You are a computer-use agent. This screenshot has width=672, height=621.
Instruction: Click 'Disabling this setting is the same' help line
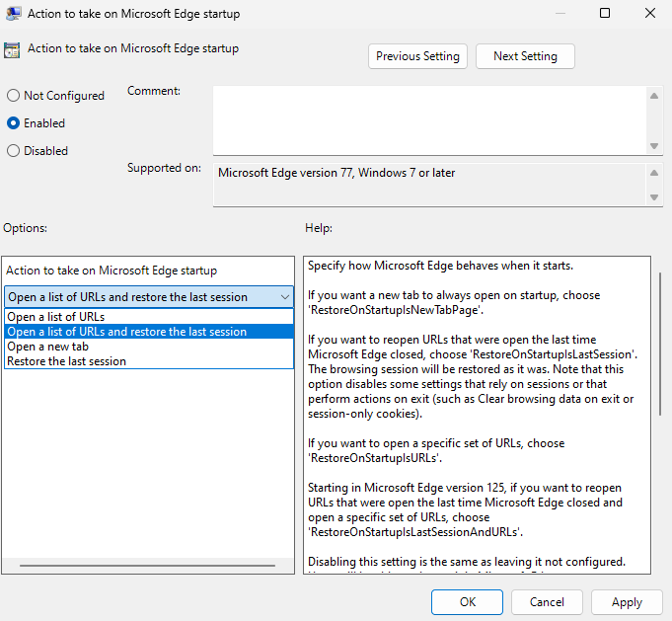pos(467,562)
